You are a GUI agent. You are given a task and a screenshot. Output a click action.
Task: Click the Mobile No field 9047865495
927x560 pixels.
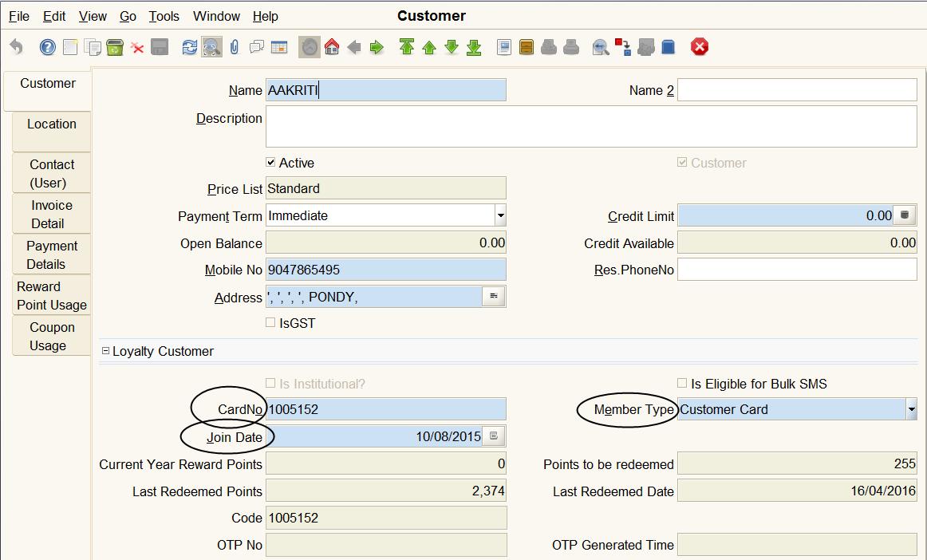click(385, 270)
